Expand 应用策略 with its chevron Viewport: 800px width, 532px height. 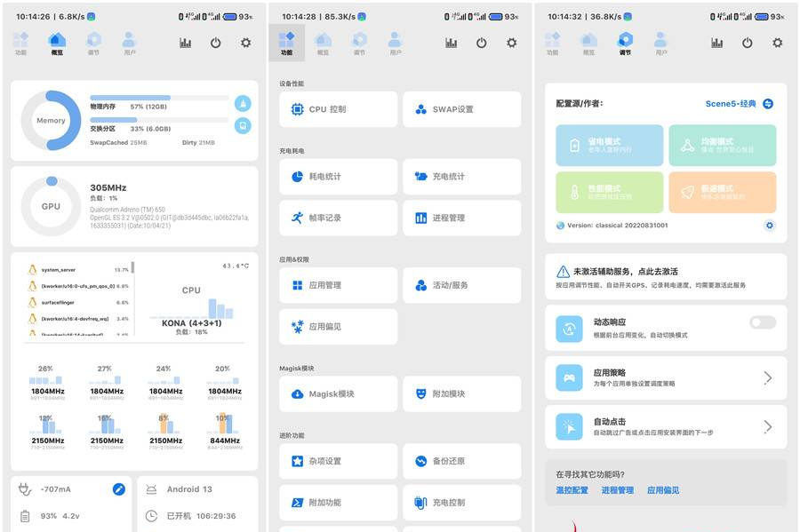point(768,377)
